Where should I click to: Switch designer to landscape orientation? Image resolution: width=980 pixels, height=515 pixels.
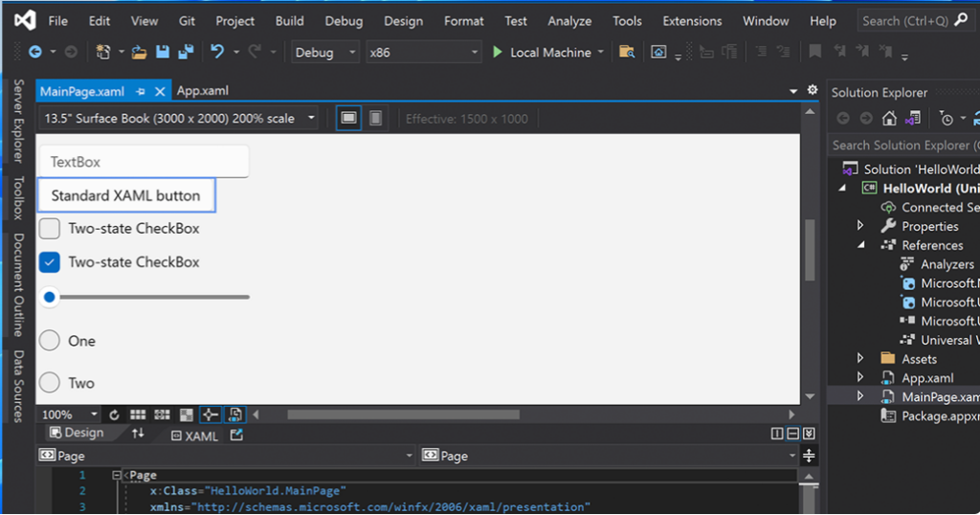tap(349, 118)
